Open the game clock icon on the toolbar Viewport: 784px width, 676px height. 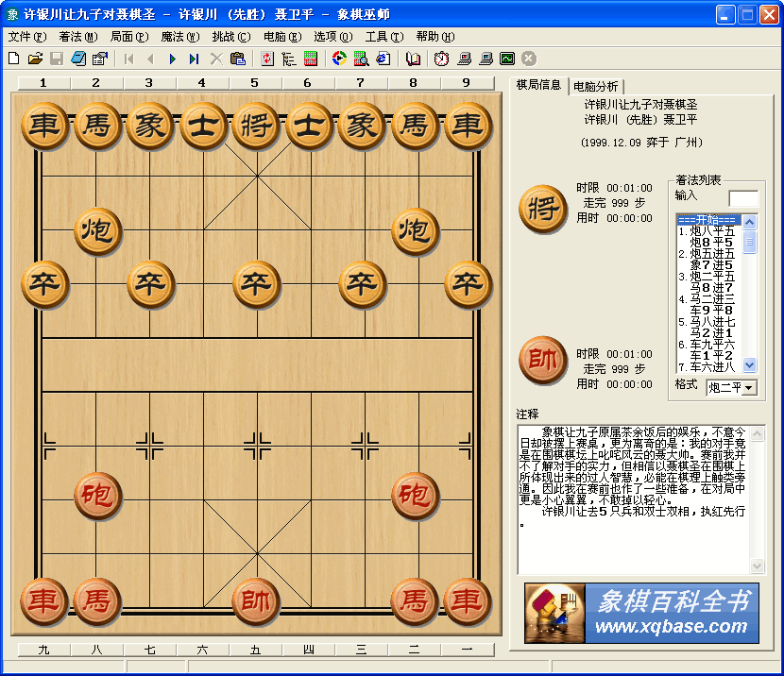pos(440,58)
